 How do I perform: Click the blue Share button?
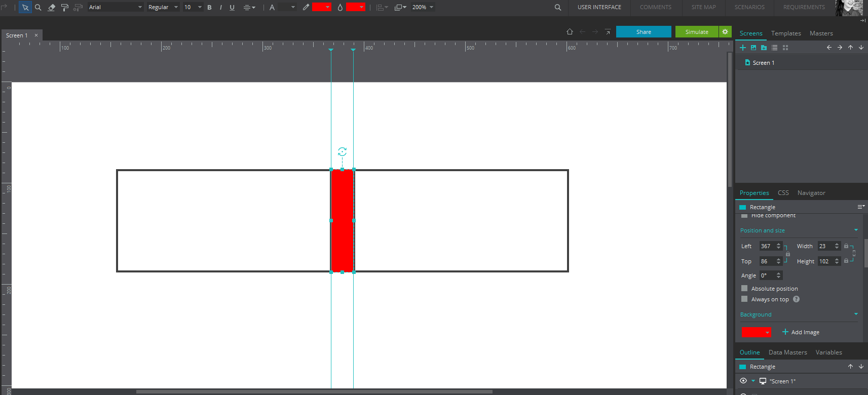pos(644,32)
